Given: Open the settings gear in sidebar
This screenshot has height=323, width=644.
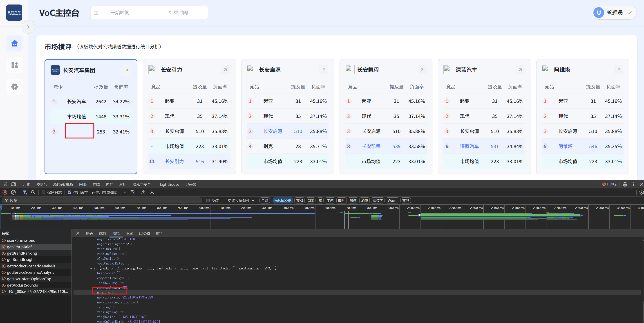Looking at the screenshot, I should click(14, 87).
